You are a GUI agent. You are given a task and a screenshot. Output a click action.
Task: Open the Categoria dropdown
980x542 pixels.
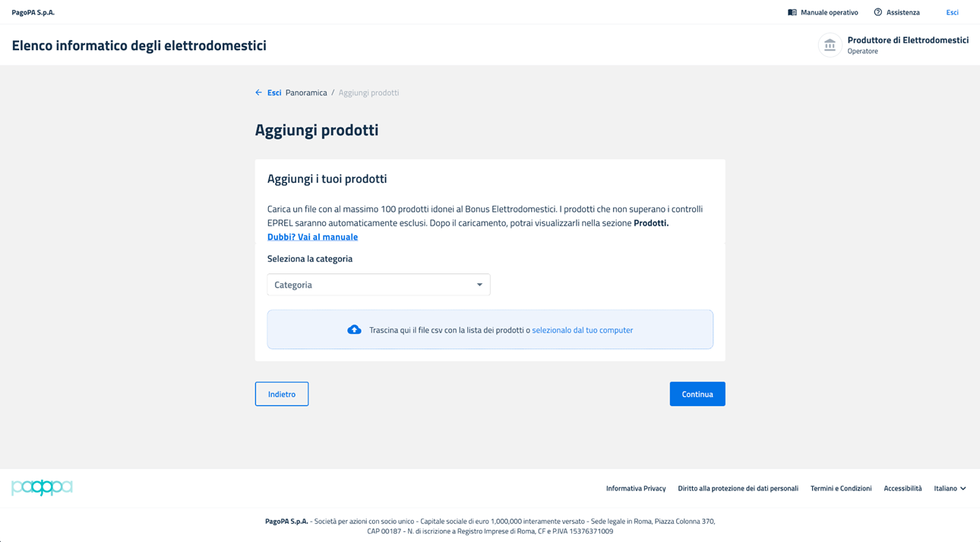tap(378, 285)
